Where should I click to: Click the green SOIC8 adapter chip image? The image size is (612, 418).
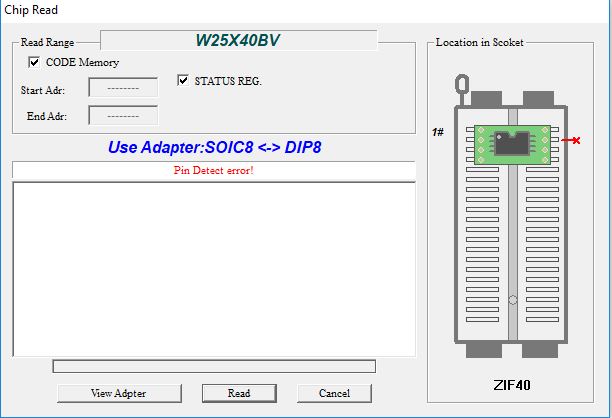512,144
